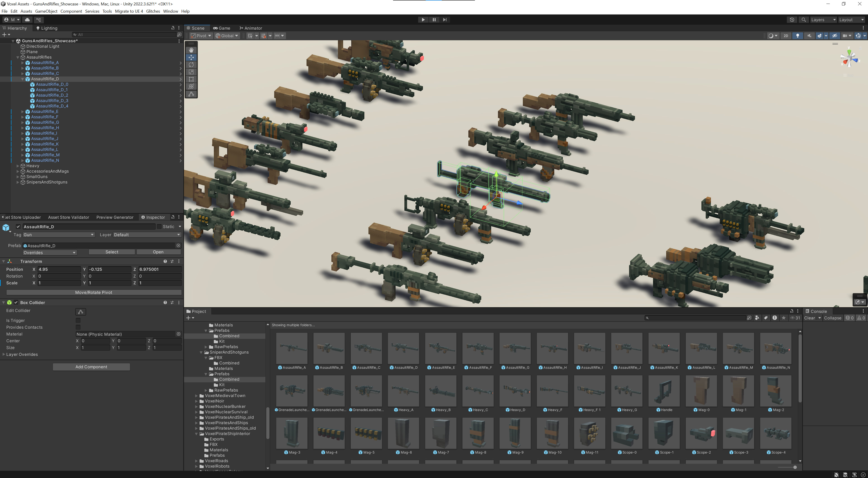Click the Step frame button

(445, 19)
